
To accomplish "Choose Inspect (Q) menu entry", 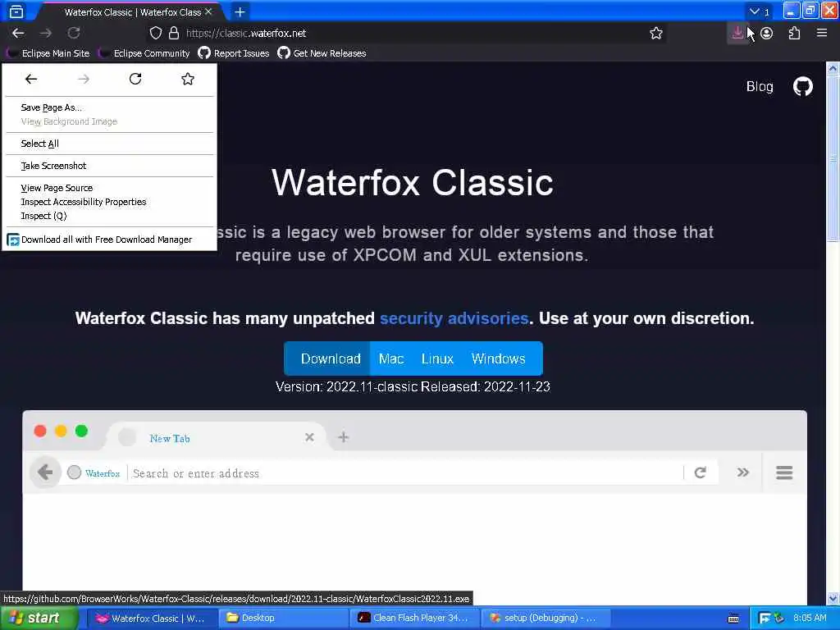I will point(109,216).
